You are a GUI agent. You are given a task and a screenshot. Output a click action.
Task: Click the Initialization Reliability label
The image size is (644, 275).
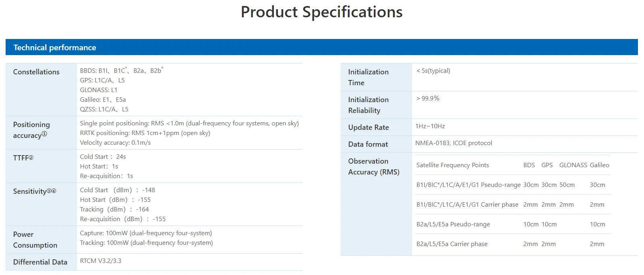pos(368,105)
